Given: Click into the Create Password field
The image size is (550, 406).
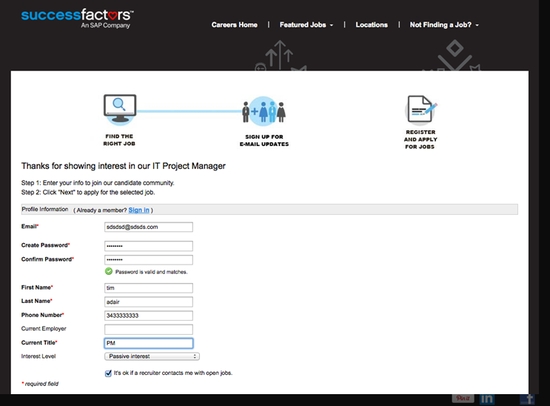Looking at the screenshot, I should point(148,246).
